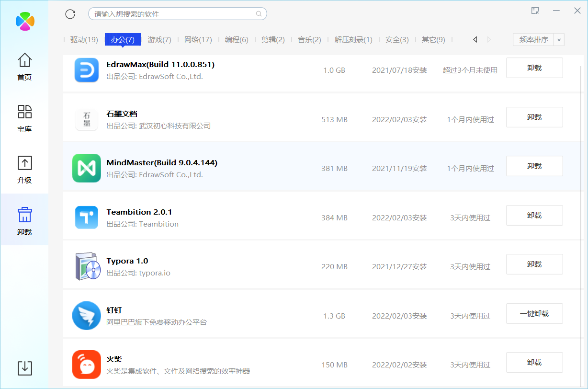The height and width of the screenshot is (389, 588).
Task: Click the 钉钉 app icon
Action: 87,316
